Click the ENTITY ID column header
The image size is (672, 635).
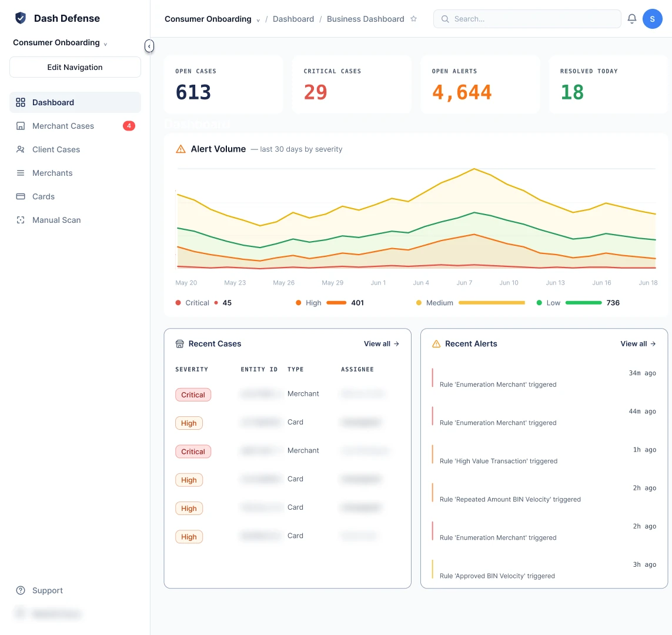pos(259,369)
